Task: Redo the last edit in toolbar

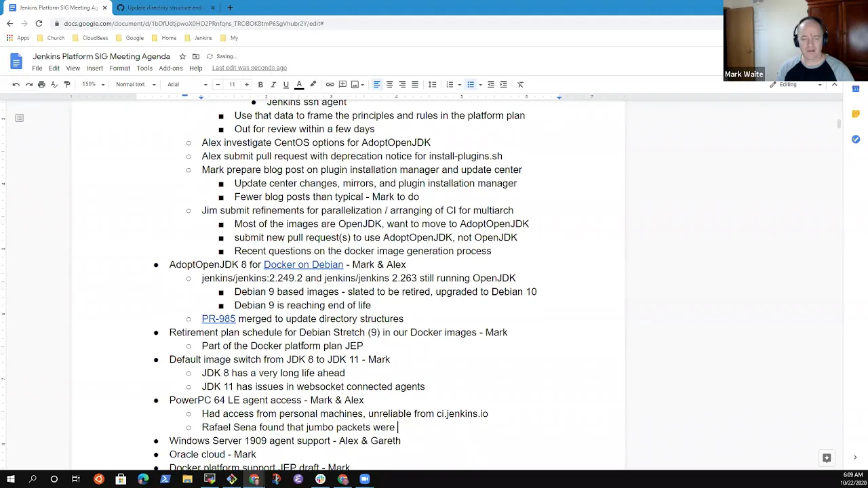Action: click(x=28, y=85)
